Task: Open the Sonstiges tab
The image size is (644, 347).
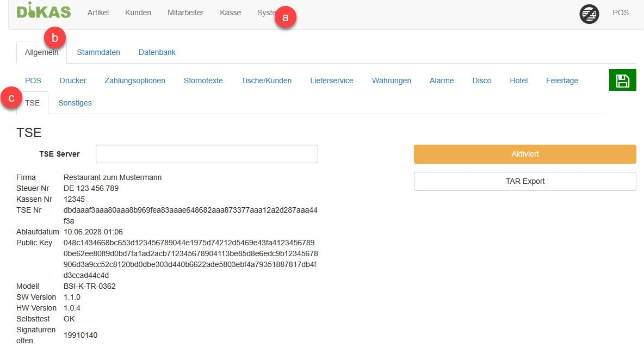Action: [75, 103]
